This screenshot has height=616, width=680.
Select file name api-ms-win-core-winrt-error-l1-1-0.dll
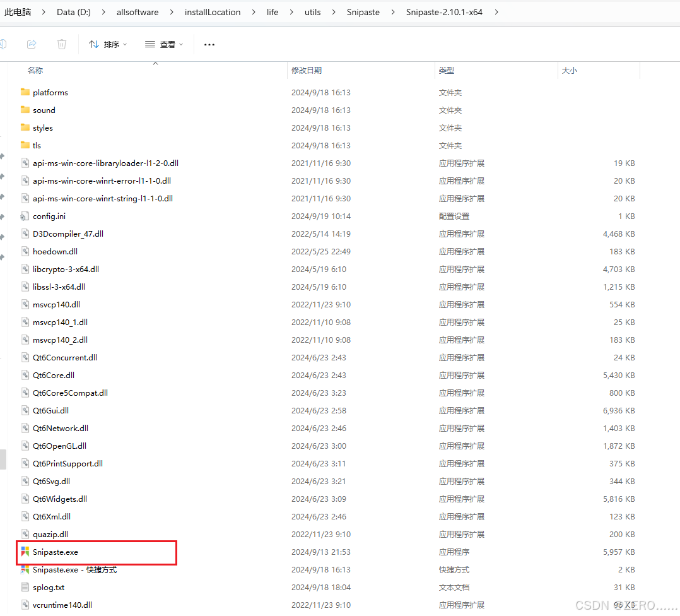point(102,181)
